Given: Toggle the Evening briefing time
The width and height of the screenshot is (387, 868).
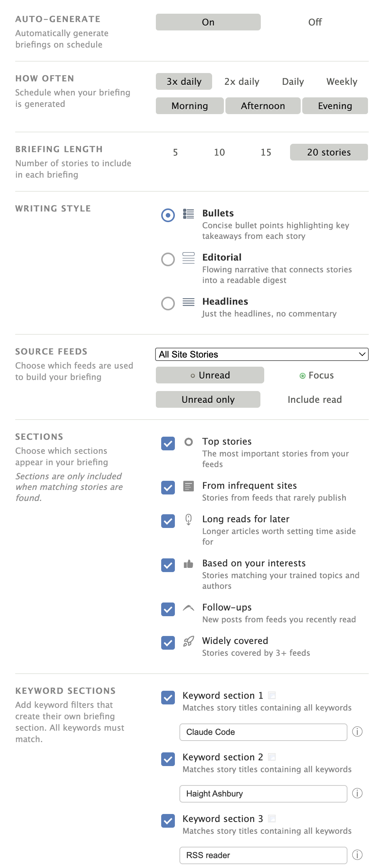Looking at the screenshot, I should coord(335,106).
